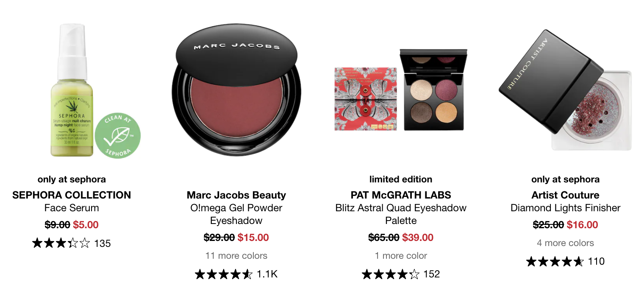This screenshot has height=291, width=644.
Task: View the Artist Couture glitter jar image
Action: pos(565,90)
